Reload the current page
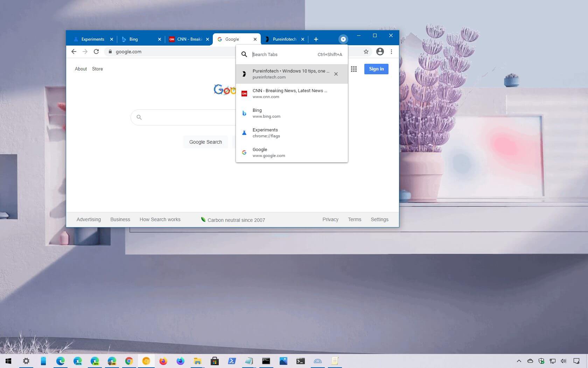Viewport: 588px width, 368px height. (96, 52)
